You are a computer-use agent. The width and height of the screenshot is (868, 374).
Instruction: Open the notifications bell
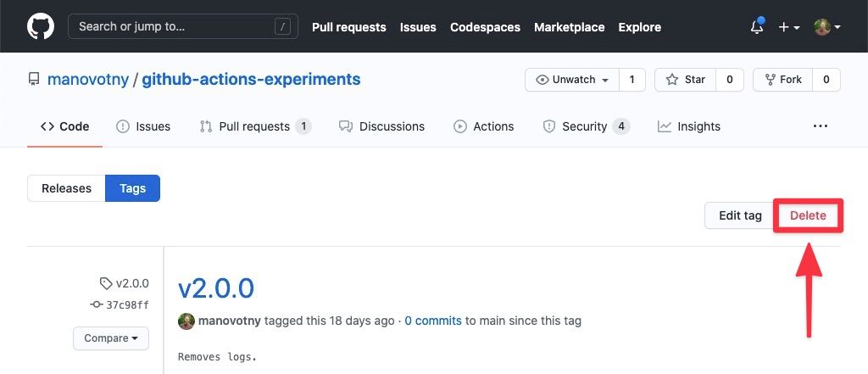point(757,27)
